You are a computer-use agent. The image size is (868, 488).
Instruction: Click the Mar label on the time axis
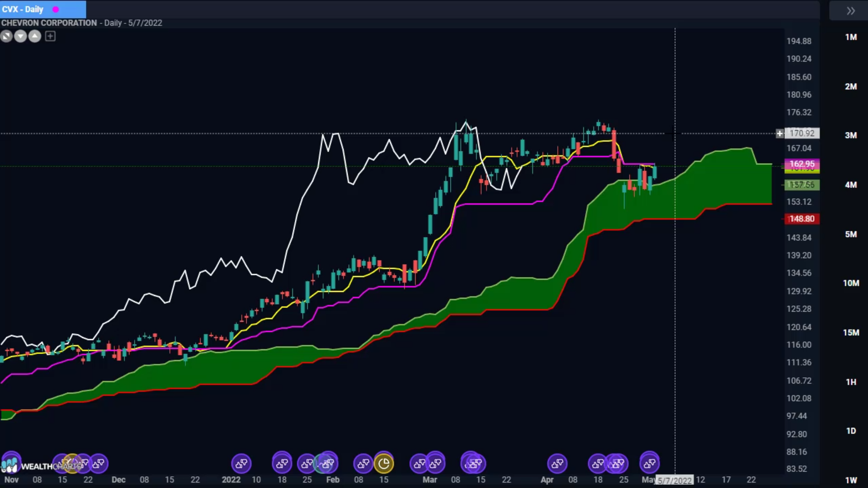(x=429, y=480)
